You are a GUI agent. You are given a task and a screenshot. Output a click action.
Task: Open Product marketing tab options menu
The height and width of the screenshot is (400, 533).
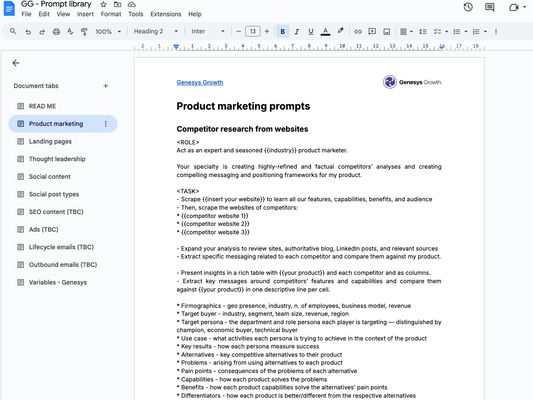coord(106,124)
